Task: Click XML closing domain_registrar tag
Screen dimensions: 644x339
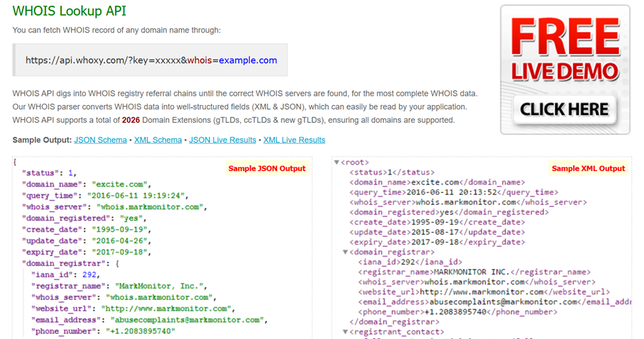Action: pos(394,322)
